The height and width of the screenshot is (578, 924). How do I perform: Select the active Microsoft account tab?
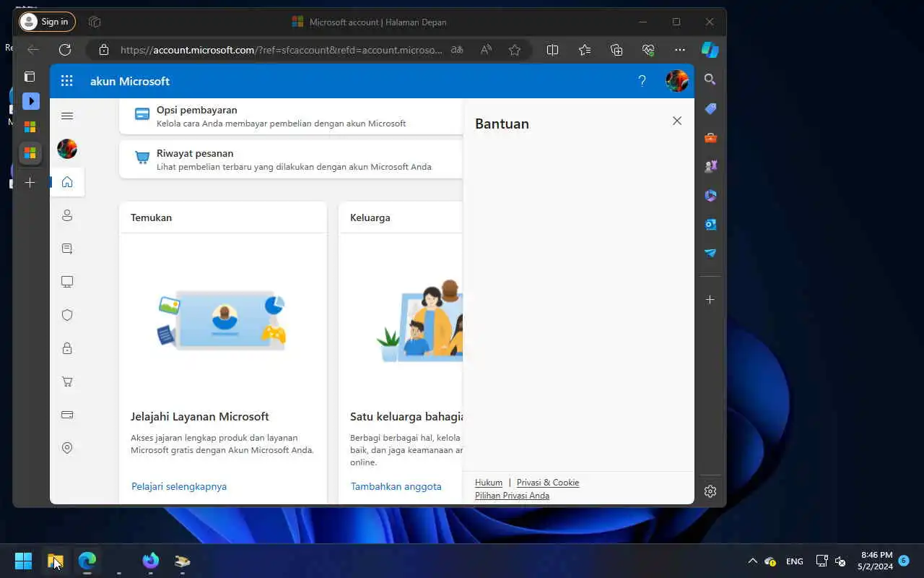click(30, 153)
